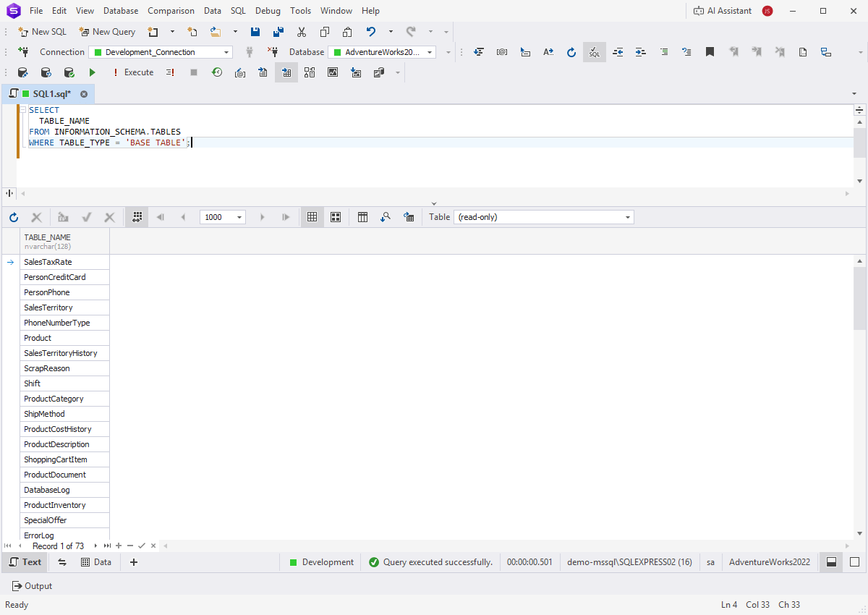Open the Table read-only dropdown
868x615 pixels.
click(x=544, y=217)
